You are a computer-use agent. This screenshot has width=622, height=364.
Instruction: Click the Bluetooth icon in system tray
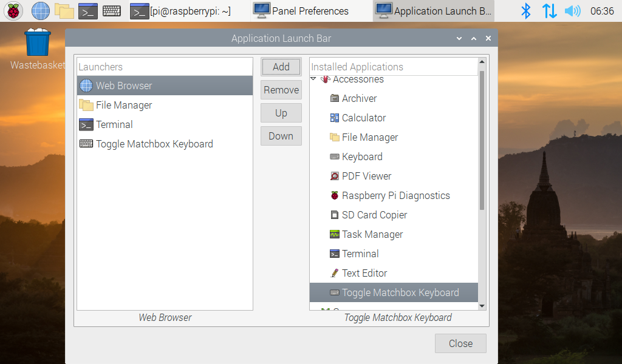pyautogui.click(x=527, y=11)
